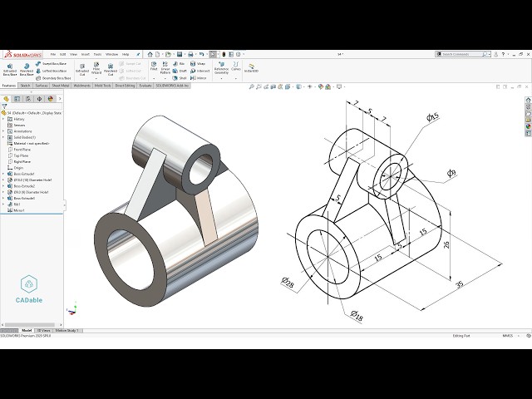
Task: Toggle Instant3D mode
Action: (251, 68)
